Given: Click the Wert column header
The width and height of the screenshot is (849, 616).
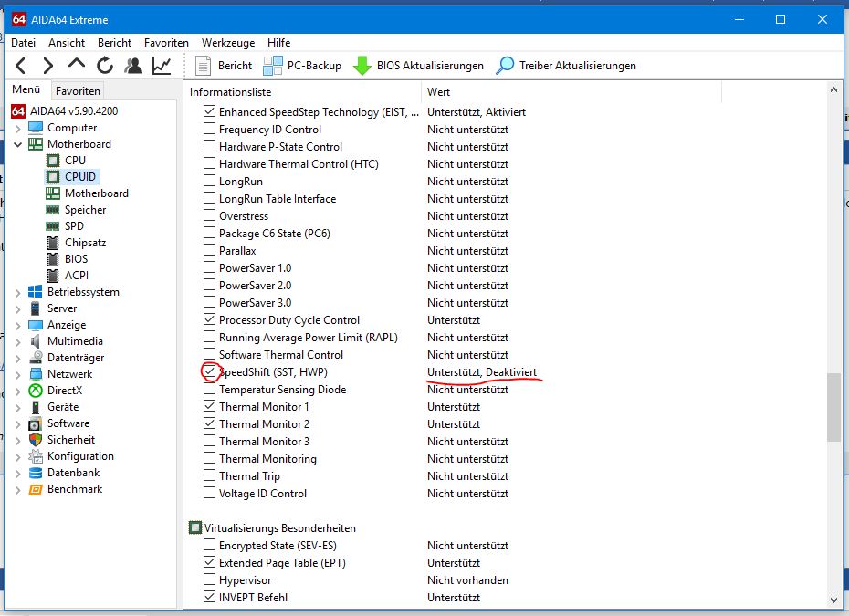Looking at the screenshot, I should (571, 92).
